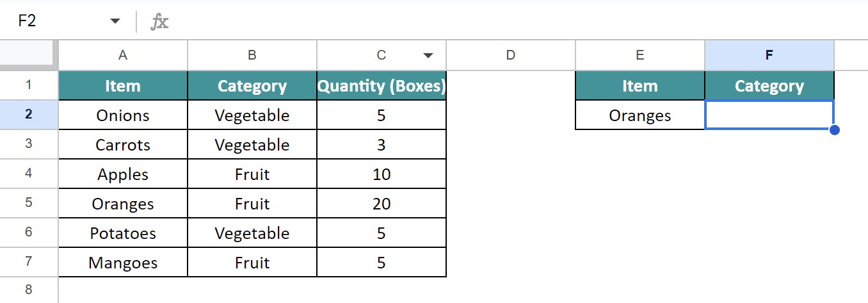This screenshot has height=303, width=868.
Task: Open the Name box dropdown arrow
Action: point(115,21)
